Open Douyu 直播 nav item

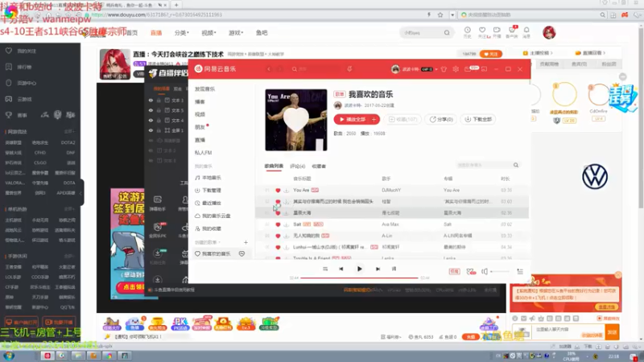coord(156,33)
